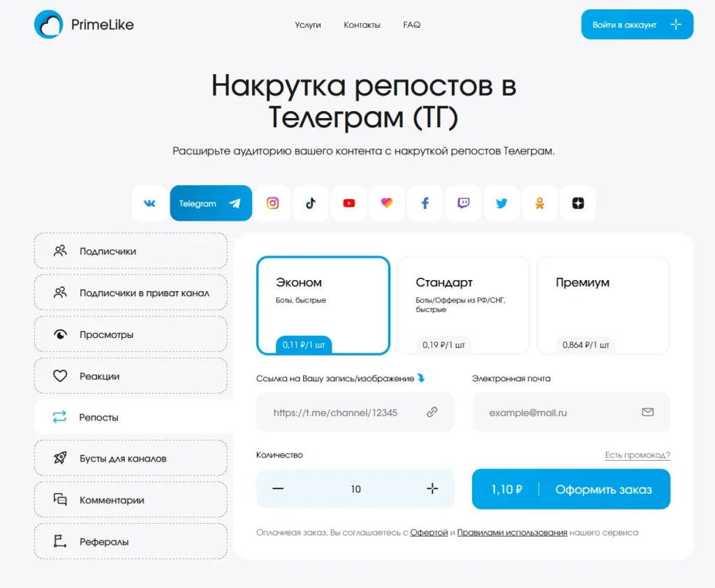The image size is (715, 588).
Task: Select the Yandex Zen star icon
Action: click(577, 203)
